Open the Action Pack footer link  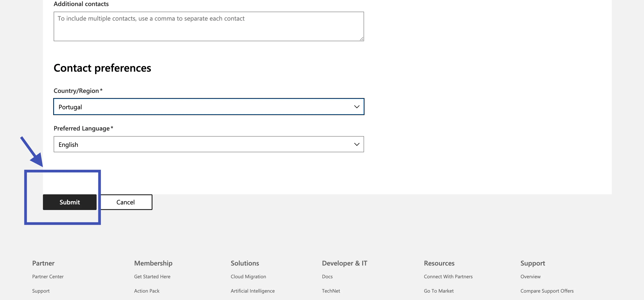point(146,291)
